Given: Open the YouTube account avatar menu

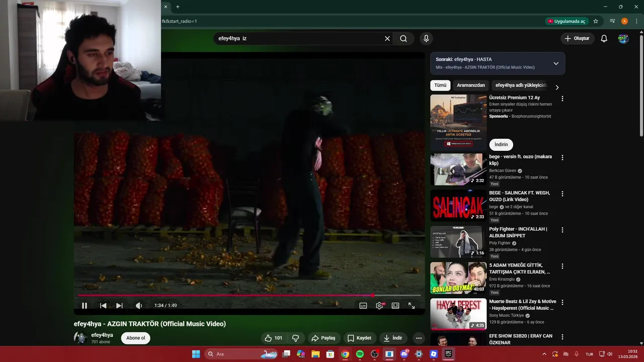Looking at the screenshot, I should 623,38.
